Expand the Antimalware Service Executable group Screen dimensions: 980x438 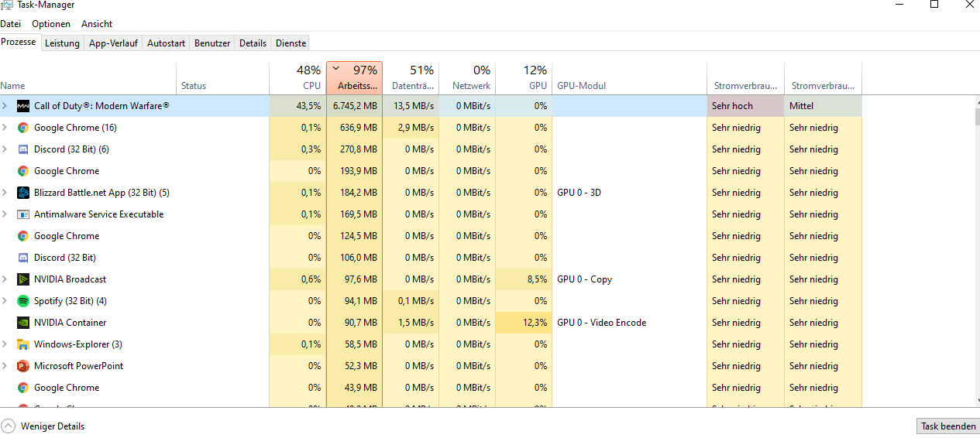(5, 214)
